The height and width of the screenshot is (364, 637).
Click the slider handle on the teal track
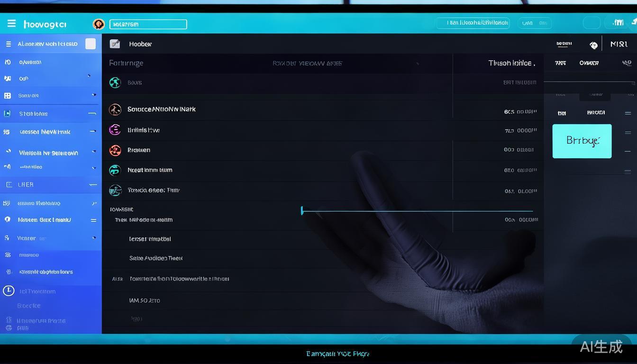coord(302,210)
